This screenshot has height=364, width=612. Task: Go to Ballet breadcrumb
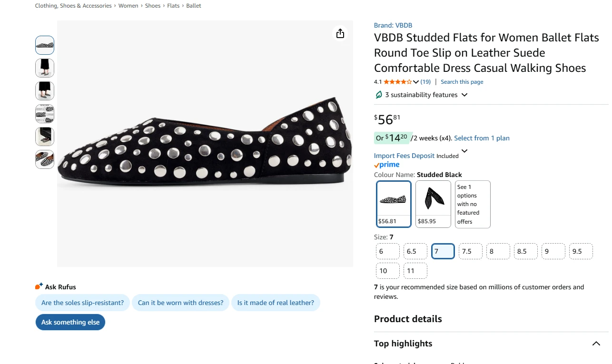click(194, 6)
